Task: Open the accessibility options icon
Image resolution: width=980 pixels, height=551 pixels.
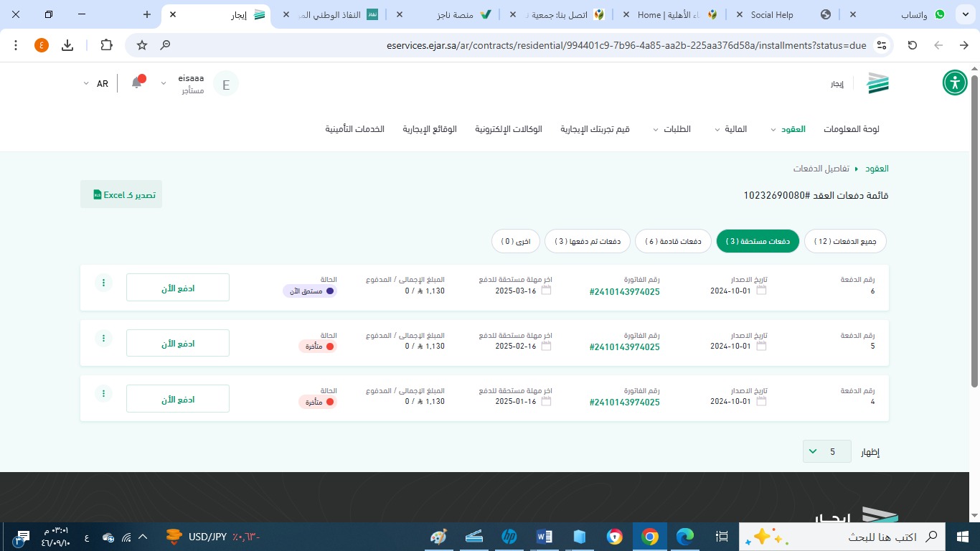Action: pyautogui.click(x=955, y=83)
